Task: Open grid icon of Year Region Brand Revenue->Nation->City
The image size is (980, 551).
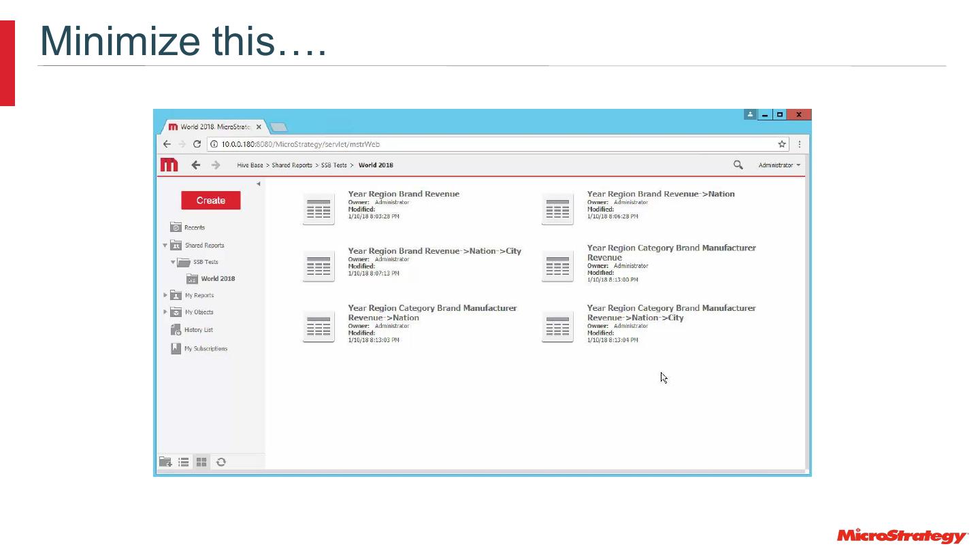Action: coord(318,266)
